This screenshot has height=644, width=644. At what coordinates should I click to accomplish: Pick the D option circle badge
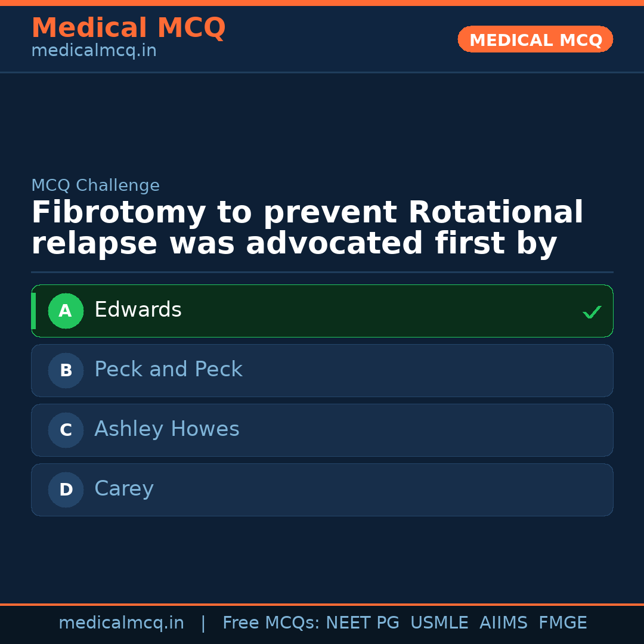(x=66, y=490)
